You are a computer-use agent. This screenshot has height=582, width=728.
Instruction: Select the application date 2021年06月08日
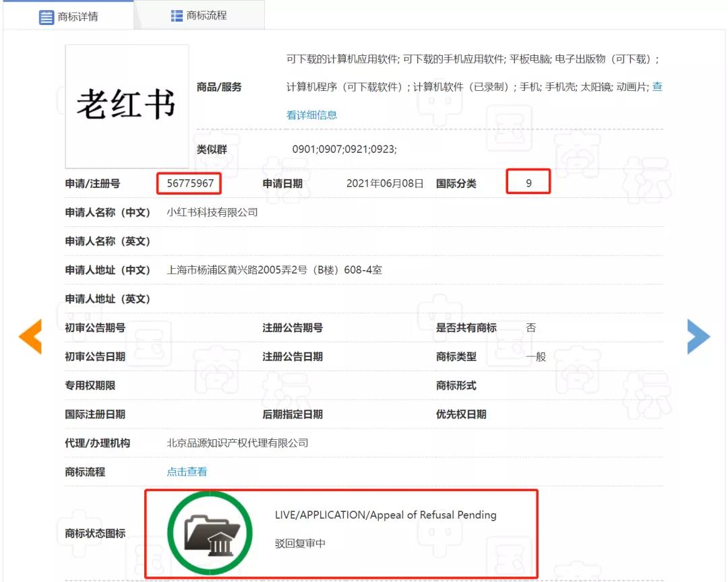(385, 183)
